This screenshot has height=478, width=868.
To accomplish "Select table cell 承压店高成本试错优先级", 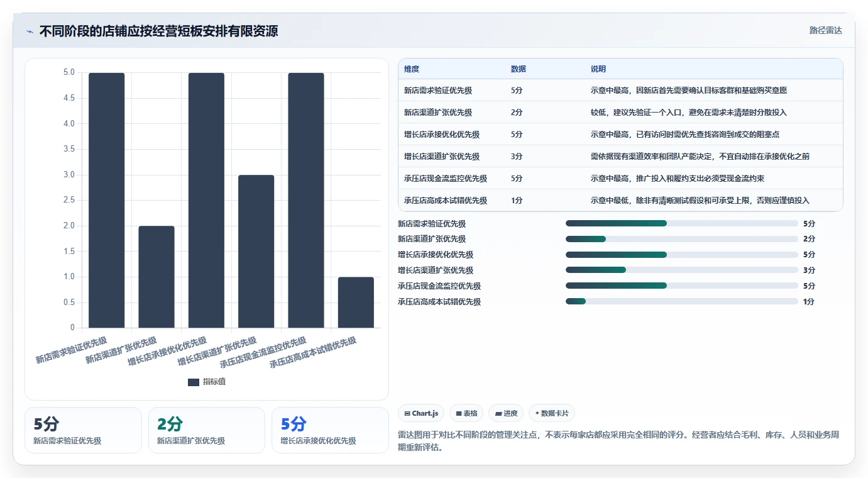I will click(446, 201).
